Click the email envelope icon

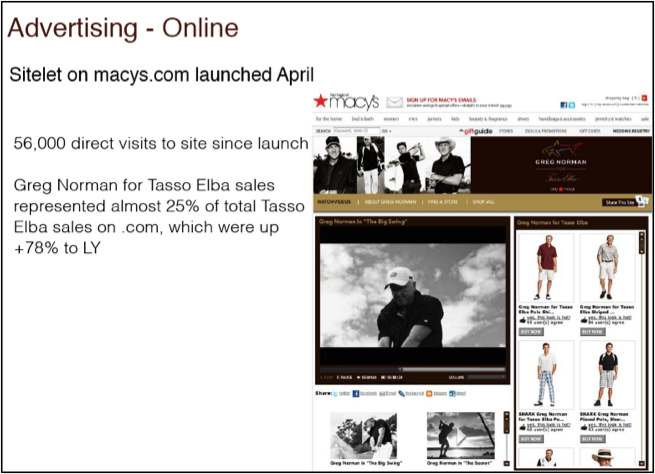[x=394, y=102]
